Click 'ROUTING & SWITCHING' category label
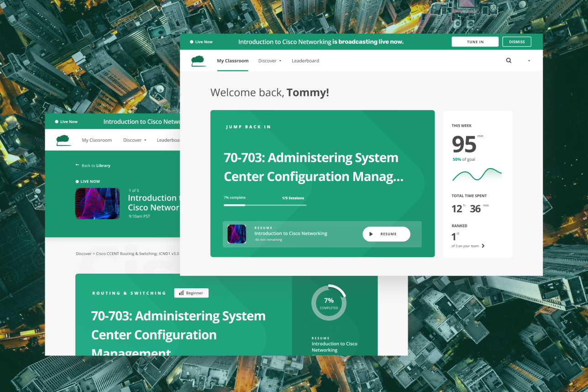The width and height of the screenshot is (588, 392). click(x=129, y=293)
